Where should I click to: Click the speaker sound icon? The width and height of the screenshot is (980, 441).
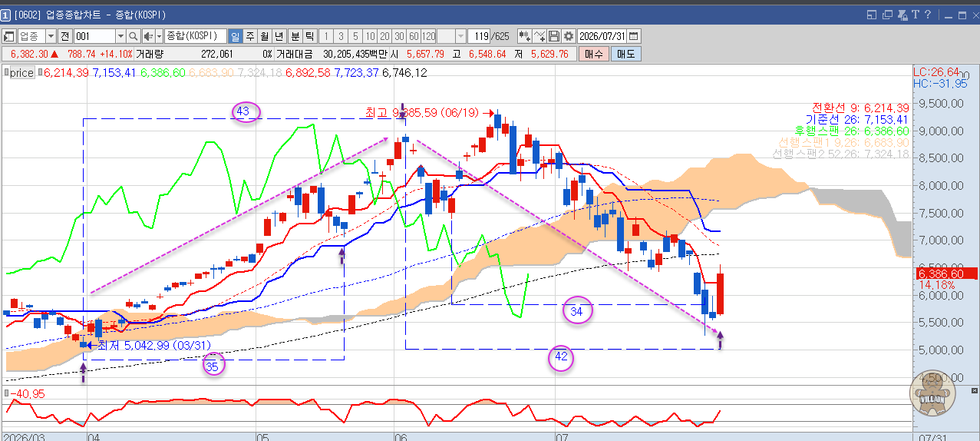coord(148,36)
